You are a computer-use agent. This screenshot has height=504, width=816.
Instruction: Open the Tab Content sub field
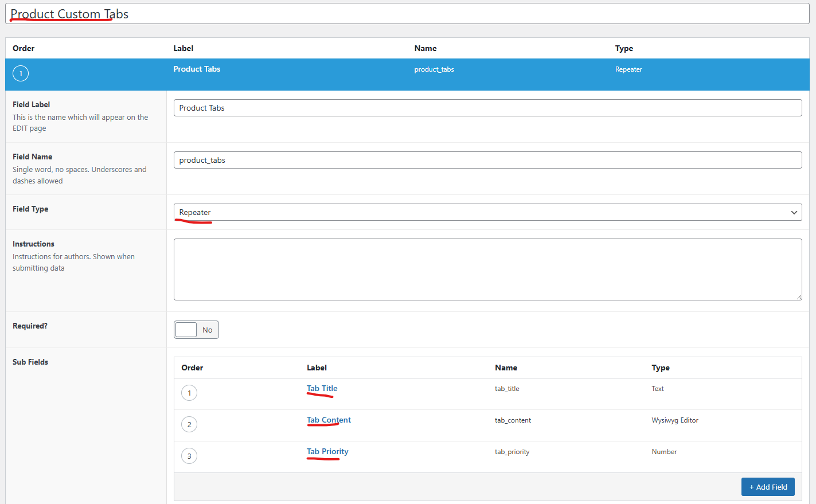[x=329, y=420]
